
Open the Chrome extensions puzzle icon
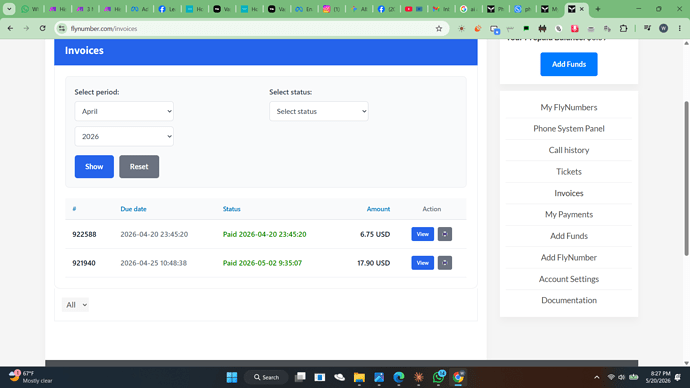[624, 29]
